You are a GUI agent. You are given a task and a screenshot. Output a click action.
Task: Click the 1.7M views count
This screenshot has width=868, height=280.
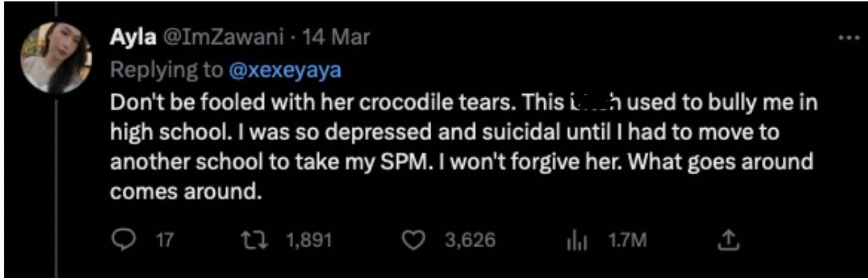[627, 241]
